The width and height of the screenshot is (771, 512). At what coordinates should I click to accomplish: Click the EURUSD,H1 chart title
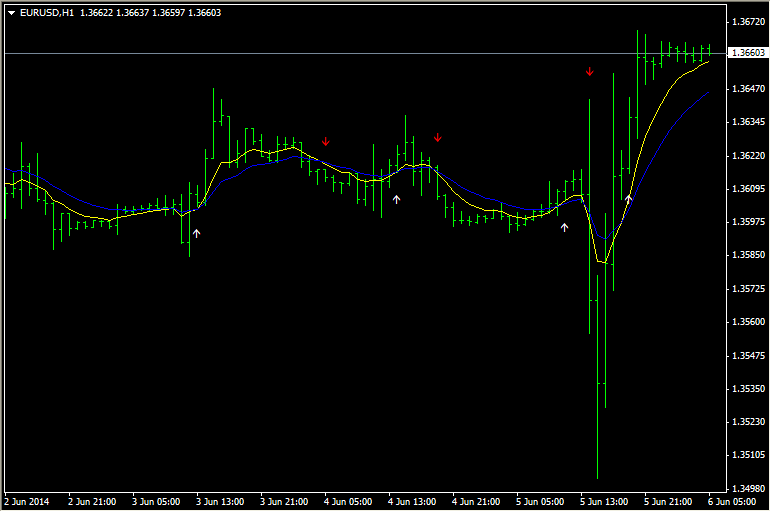(47, 13)
